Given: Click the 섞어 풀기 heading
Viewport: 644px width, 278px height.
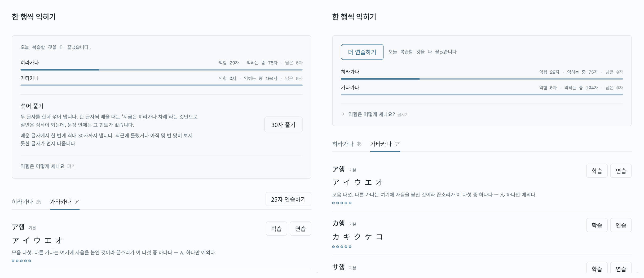Looking at the screenshot, I should [32, 106].
